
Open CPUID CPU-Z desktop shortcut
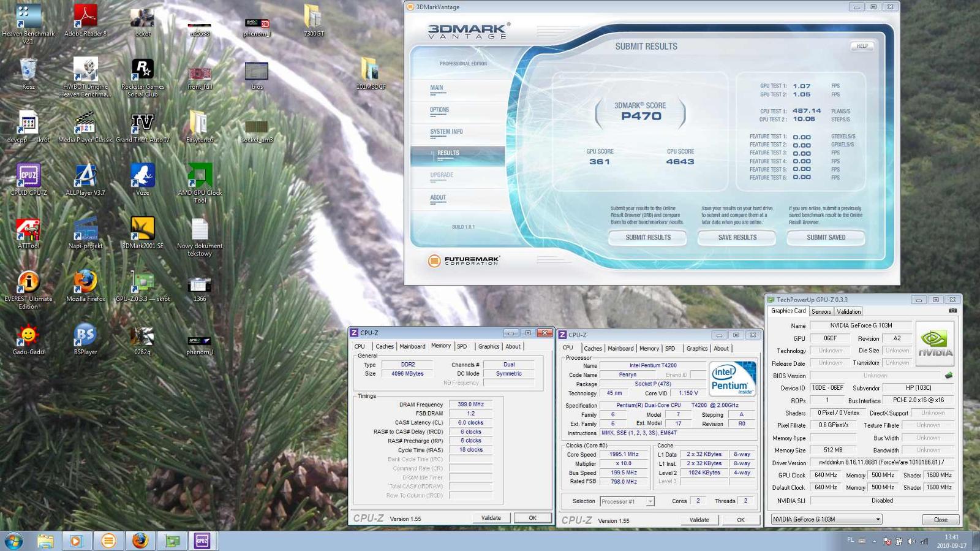28,180
